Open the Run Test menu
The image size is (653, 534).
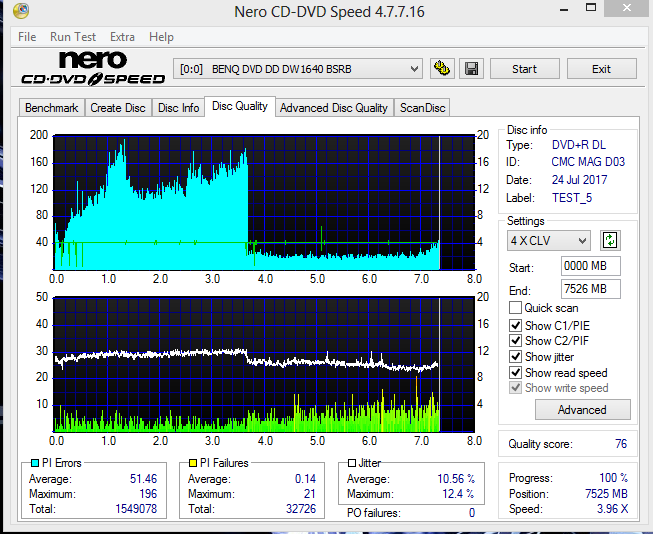(73, 37)
